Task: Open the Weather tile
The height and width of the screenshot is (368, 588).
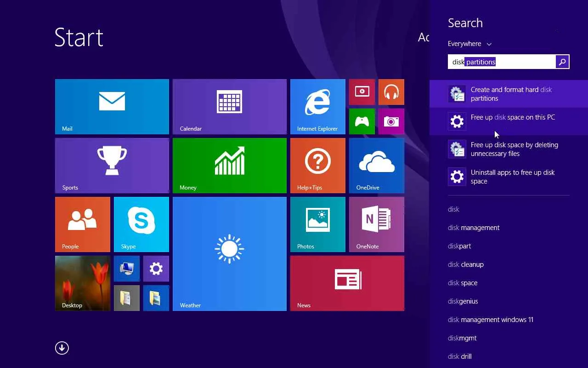Action: 230,254
